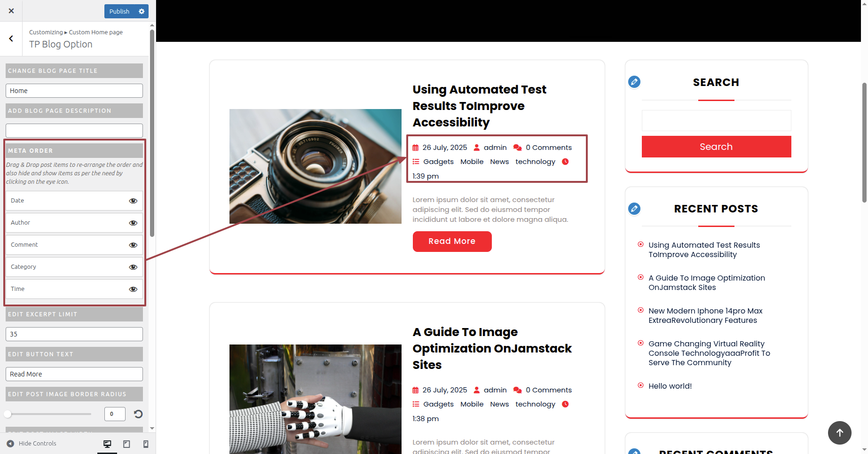Open the Hello world! recent post link
The height and width of the screenshot is (454, 868).
point(670,386)
